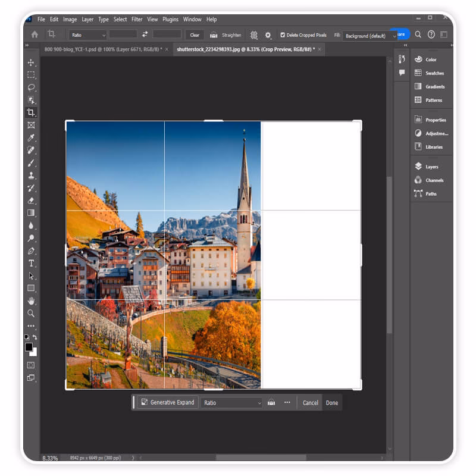This screenshot has width=476, height=476.
Task: Open the crop settings gear
Action: pyautogui.click(x=268, y=35)
